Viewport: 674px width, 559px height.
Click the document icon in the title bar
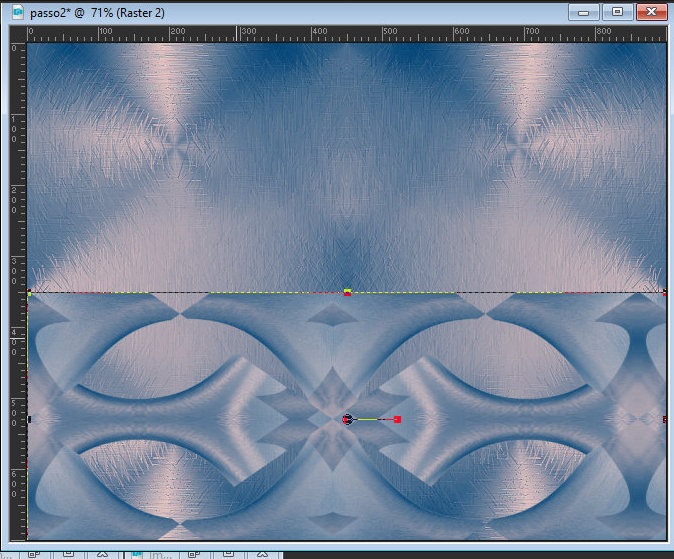coord(17,13)
